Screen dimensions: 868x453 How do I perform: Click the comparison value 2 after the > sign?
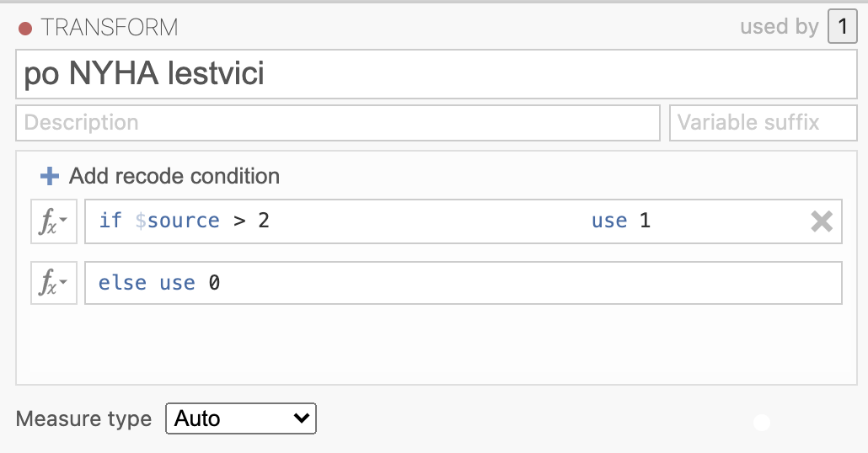click(x=264, y=221)
